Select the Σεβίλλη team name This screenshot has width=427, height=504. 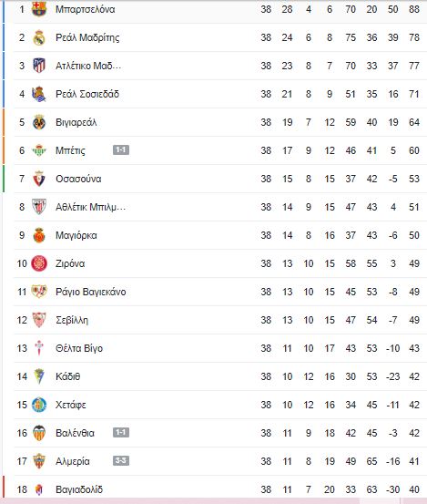(72, 320)
